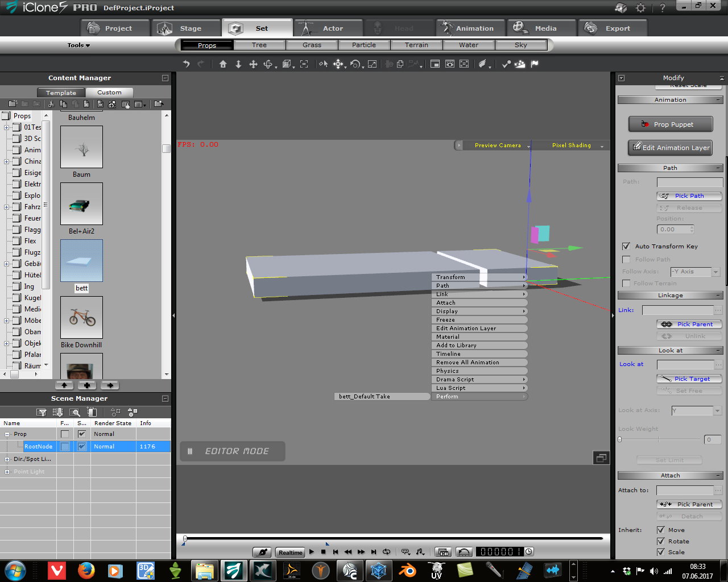This screenshot has width=728, height=582.
Task: Toggle Prop row freeze checkbox in Scene Manager
Action: [65, 434]
